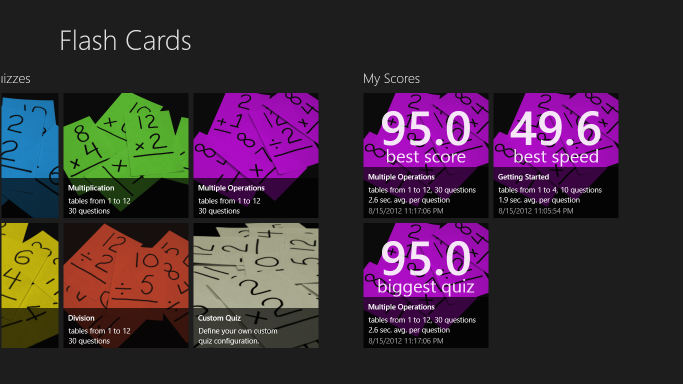Image resolution: width=683 pixels, height=384 pixels.
Task: Click the Flash Cards app title
Action: [125, 41]
